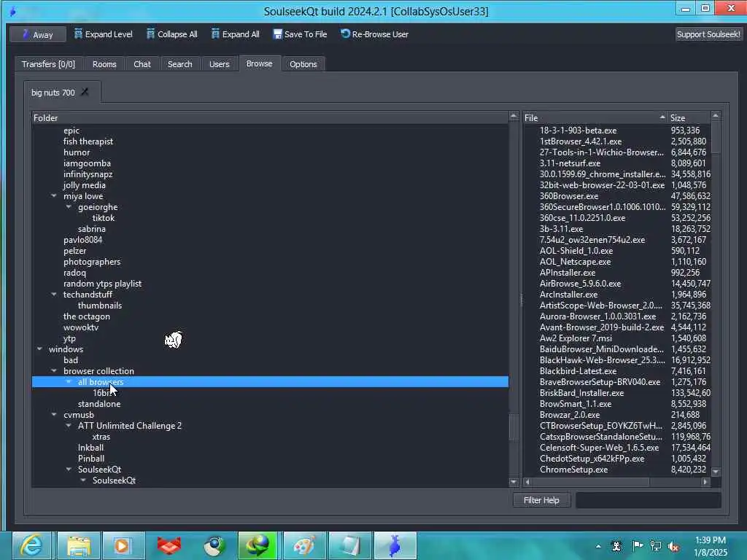The width and height of the screenshot is (747, 560).
Task: Click the folder tree scroll down arrow
Action: (x=513, y=482)
